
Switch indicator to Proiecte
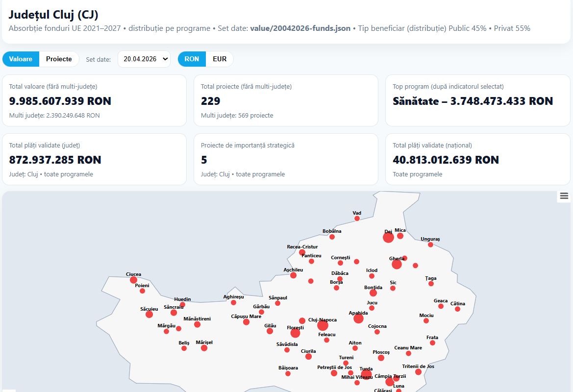pyautogui.click(x=59, y=59)
